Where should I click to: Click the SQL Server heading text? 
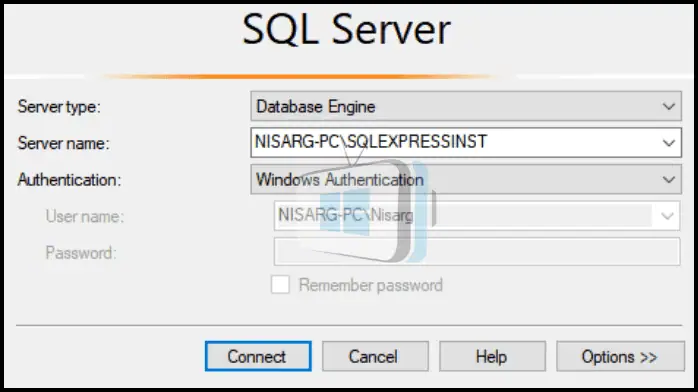[346, 29]
